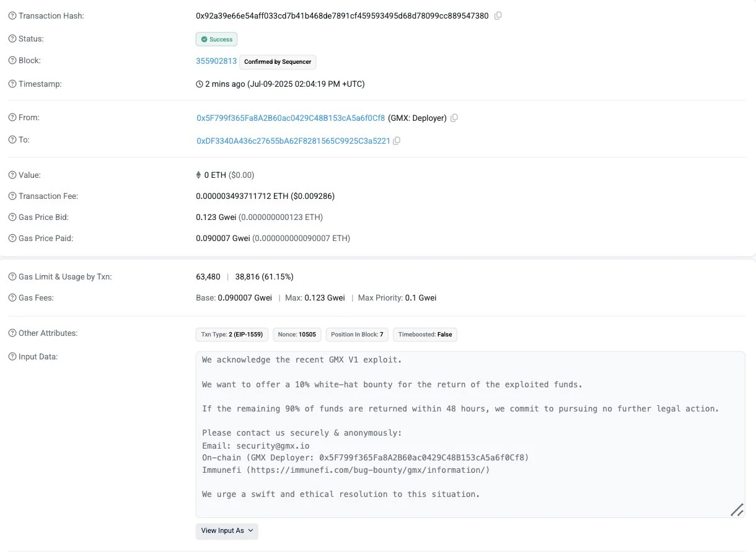Click the help icon next to Other Attributes
The height and width of the screenshot is (554, 756).
[x=11, y=333]
